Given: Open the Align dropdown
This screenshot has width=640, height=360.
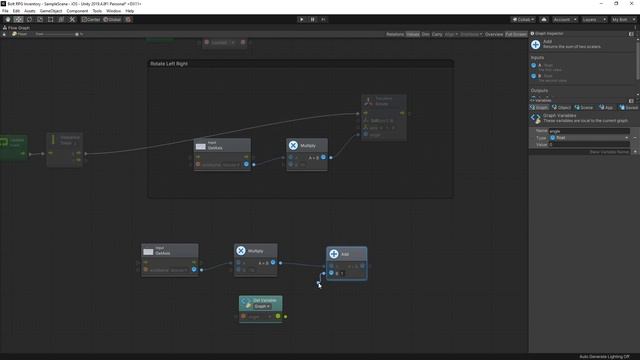Looking at the screenshot, I should click(451, 34).
